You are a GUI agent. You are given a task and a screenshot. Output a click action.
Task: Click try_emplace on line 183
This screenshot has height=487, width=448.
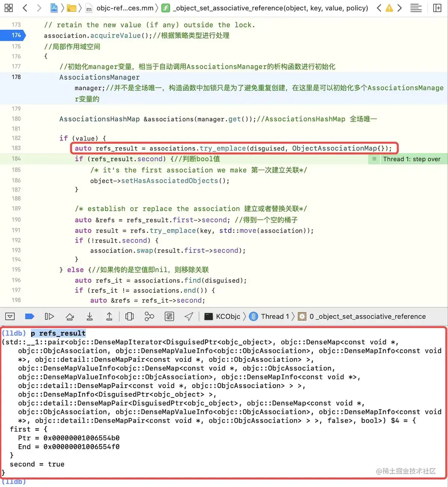point(223,148)
